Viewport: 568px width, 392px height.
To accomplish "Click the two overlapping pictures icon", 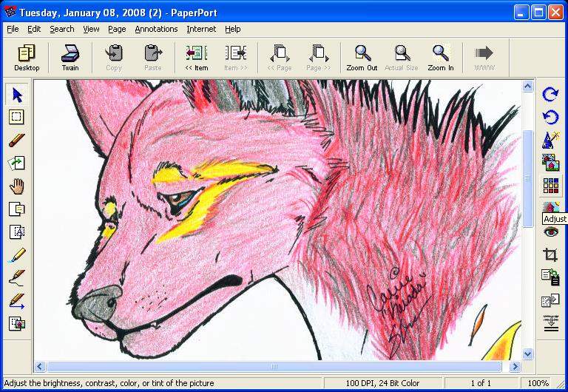I will point(550,163).
